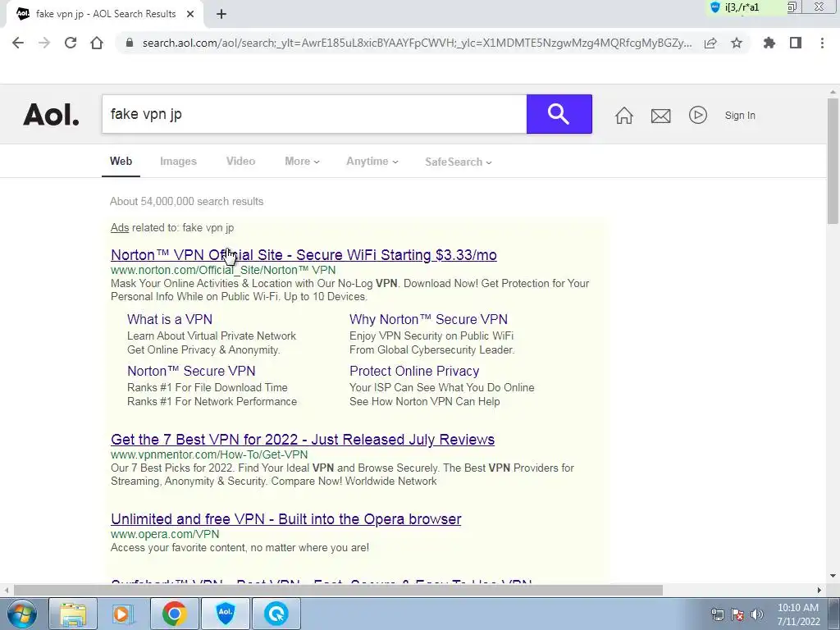Click the Aol. logo
Image resolution: width=840 pixels, height=630 pixels.
coord(51,115)
